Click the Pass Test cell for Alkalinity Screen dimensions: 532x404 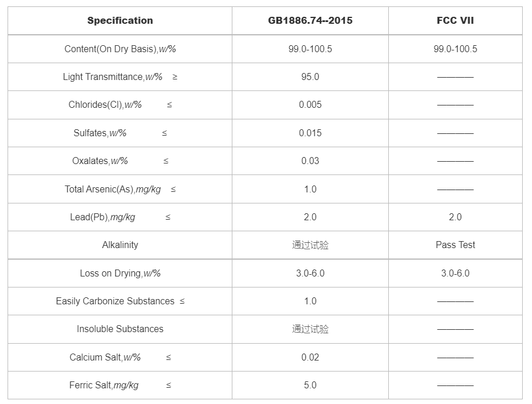[455, 245]
